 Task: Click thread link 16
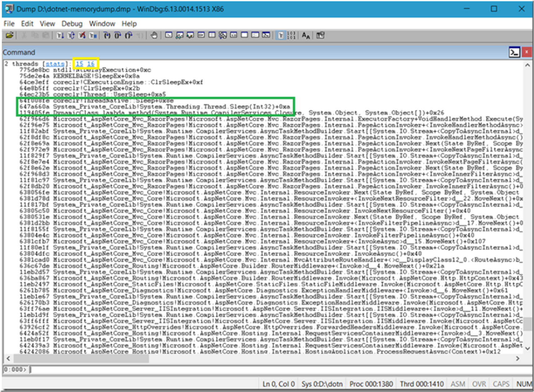pos(91,64)
